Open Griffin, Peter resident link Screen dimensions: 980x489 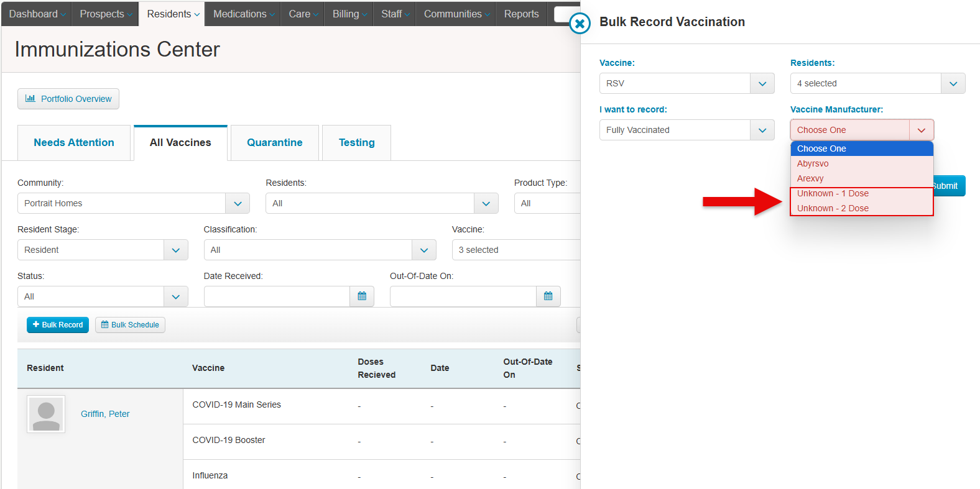105,414
